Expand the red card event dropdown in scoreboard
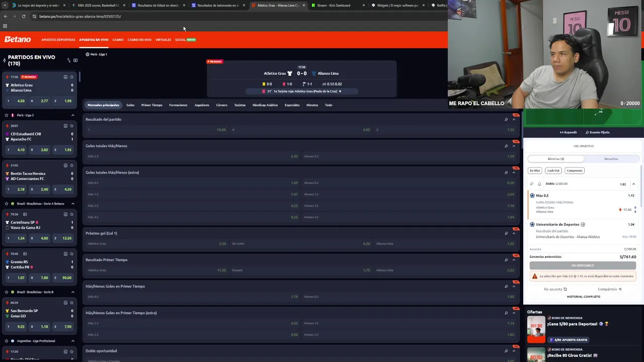 pyautogui.click(x=340, y=92)
